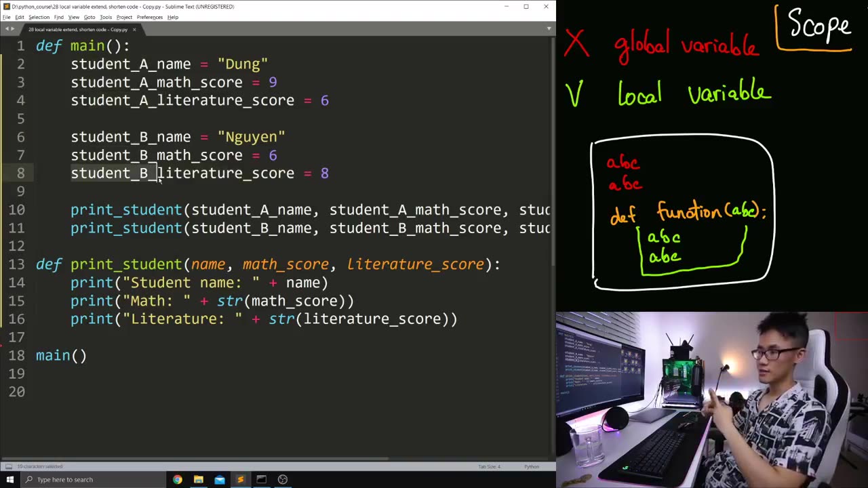Open Google Chrome from the taskbar
Screen dimensions: 868x488
click(177, 479)
